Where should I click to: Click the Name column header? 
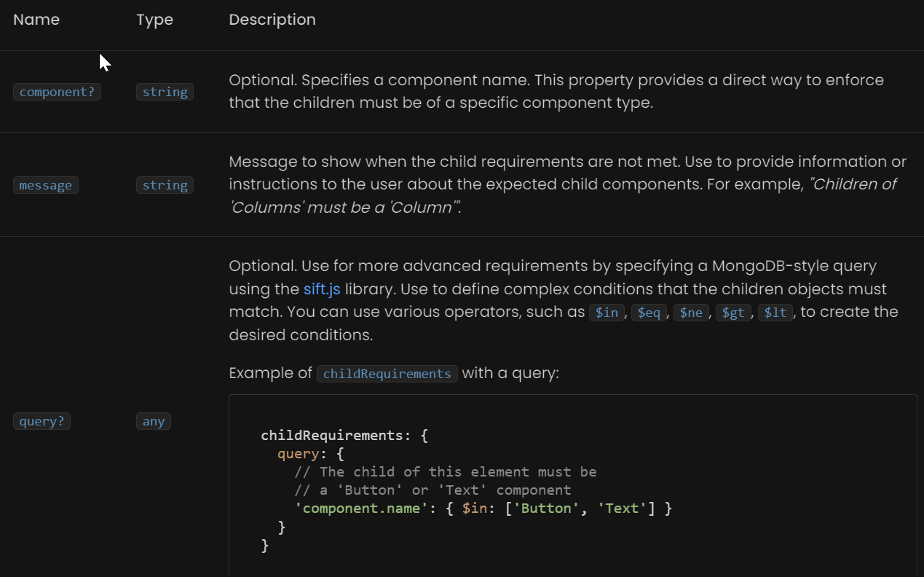pos(36,20)
